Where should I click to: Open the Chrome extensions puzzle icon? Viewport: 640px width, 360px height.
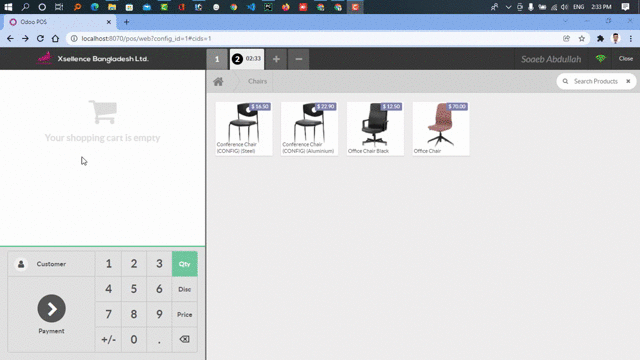[x=600, y=38]
